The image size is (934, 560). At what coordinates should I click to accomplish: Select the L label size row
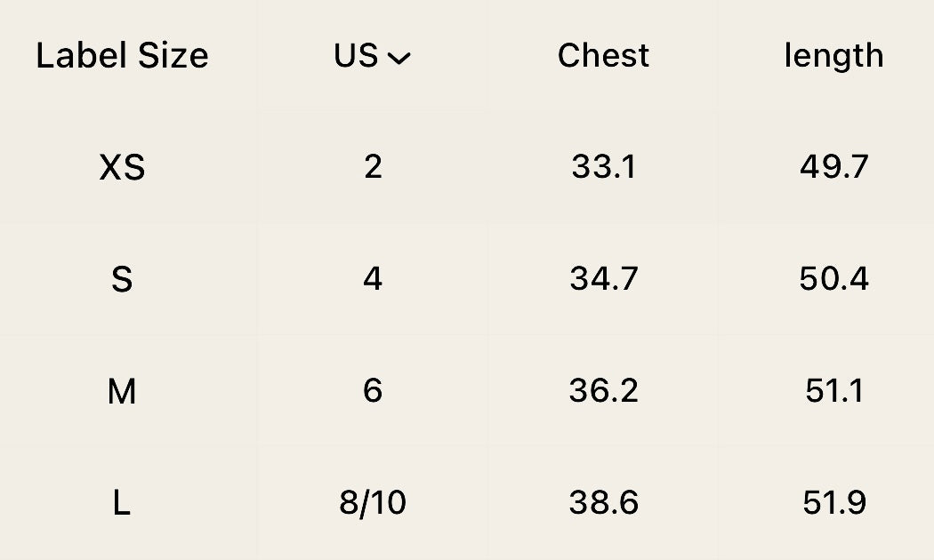click(x=122, y=503)
